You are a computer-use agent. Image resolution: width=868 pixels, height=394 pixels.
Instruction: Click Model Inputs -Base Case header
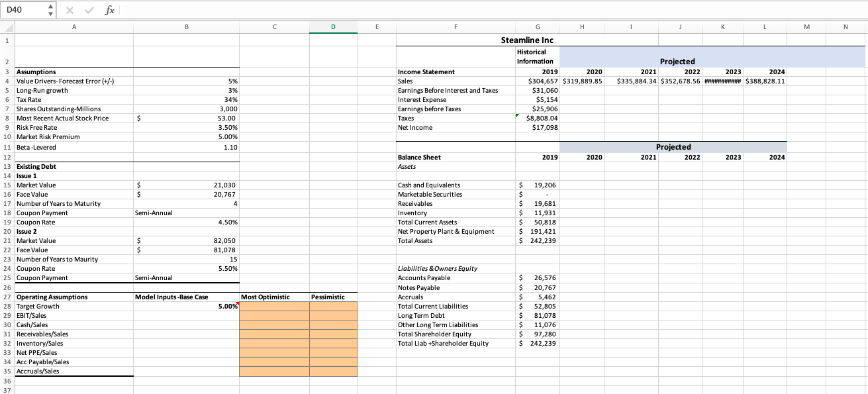tap(171, 297)
